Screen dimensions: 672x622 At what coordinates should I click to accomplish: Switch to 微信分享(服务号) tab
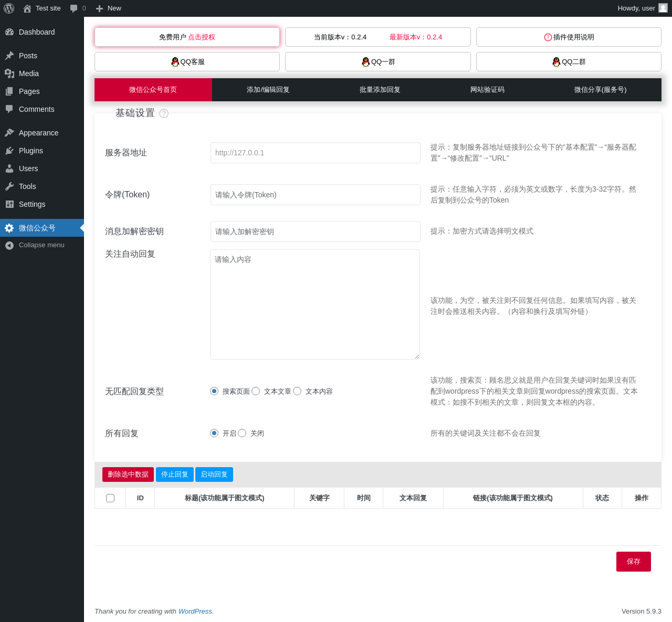pyautogui.click(x=600, y=90)
